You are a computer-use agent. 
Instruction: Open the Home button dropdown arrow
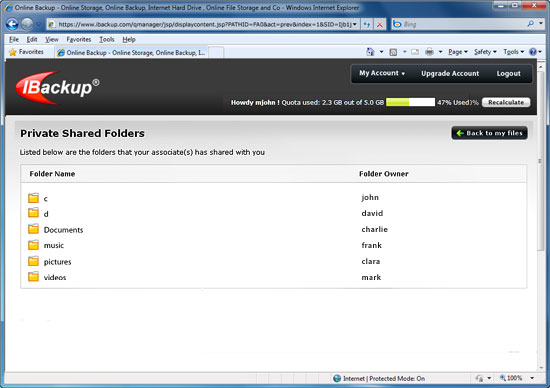point(381,52)
